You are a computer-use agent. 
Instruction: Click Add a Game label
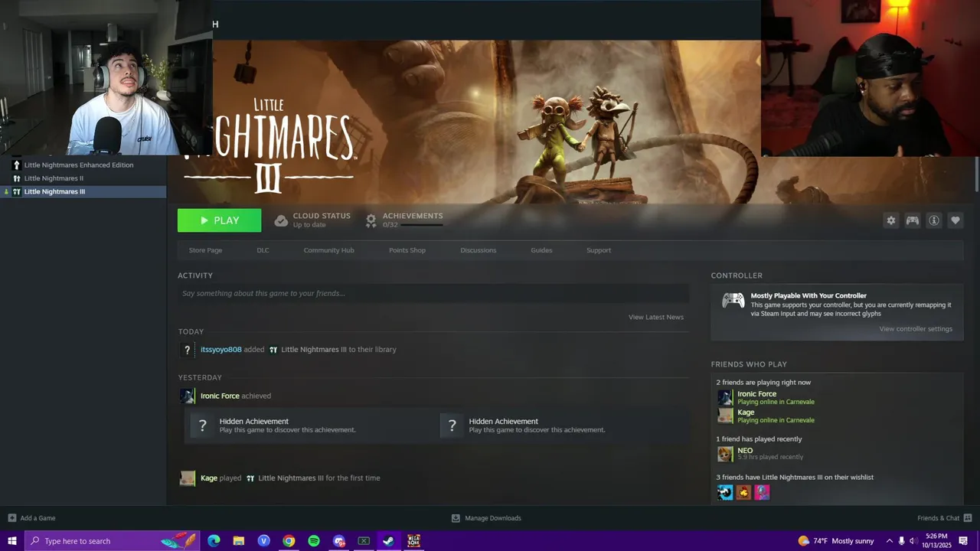click(38, 518)
